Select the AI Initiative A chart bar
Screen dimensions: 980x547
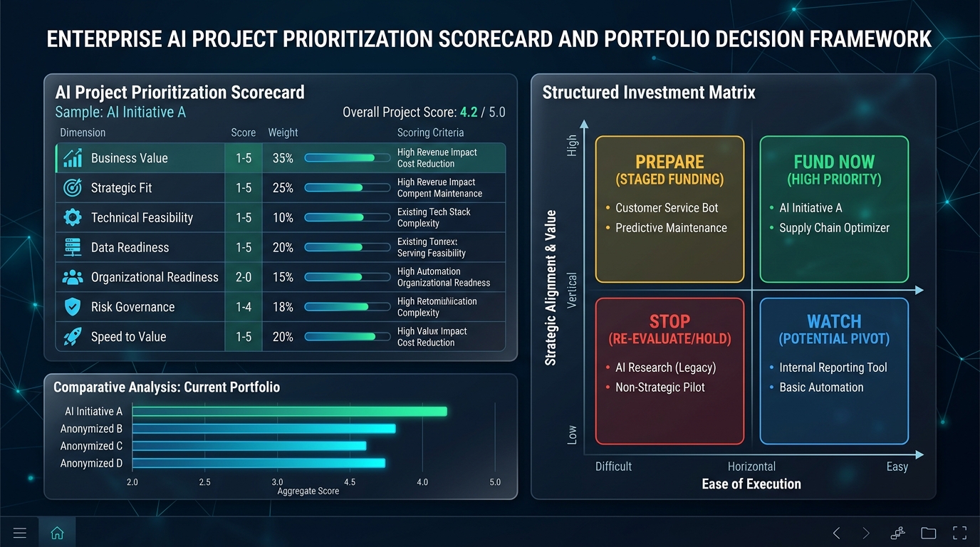289,412
